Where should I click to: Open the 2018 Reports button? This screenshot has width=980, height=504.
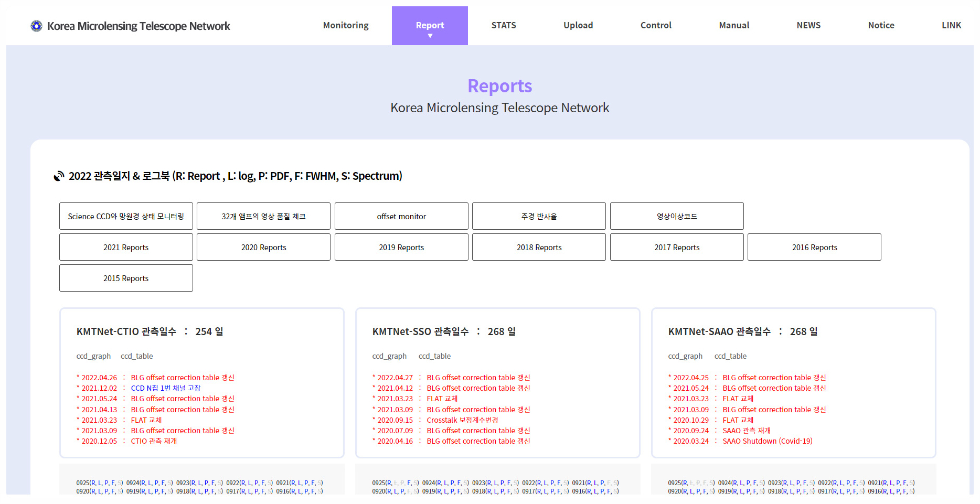coord(539,247)
